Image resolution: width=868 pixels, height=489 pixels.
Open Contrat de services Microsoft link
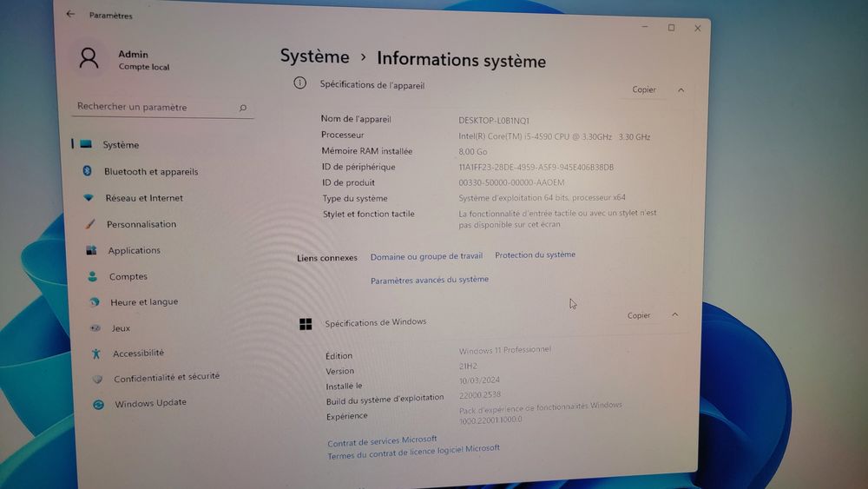[382, 441]
